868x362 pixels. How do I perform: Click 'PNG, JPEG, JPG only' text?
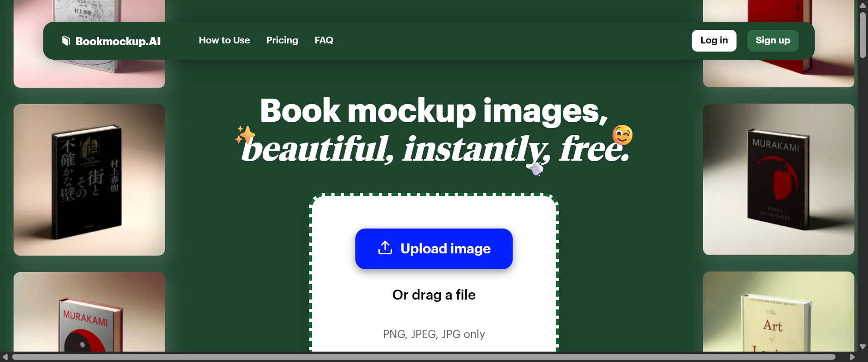[434, 334]
